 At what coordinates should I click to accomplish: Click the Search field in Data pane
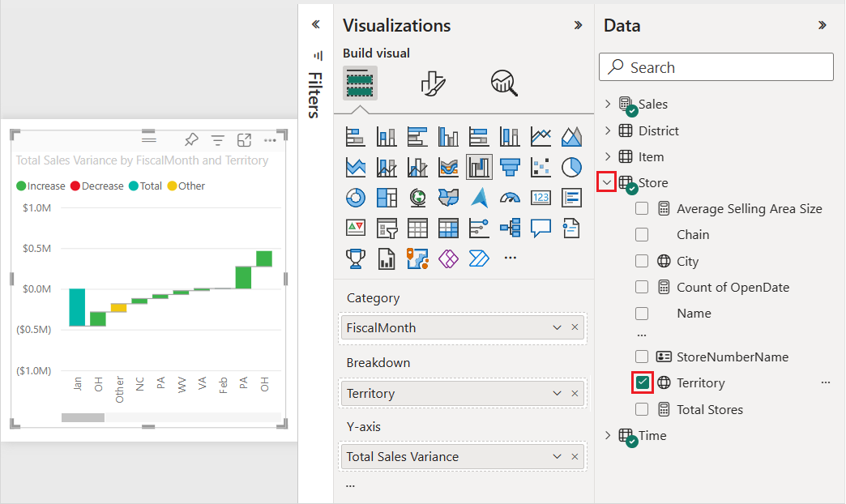click(716, 66)
